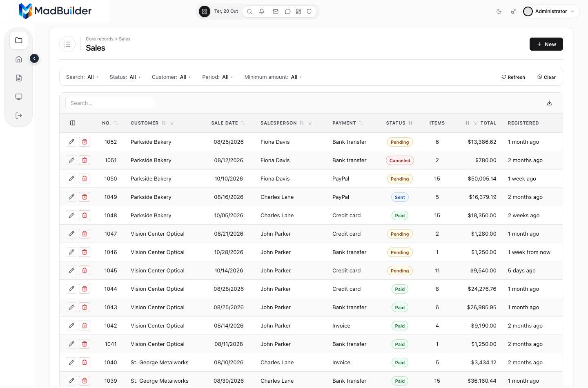Open the chat bubble icon
588x388 pixels.
pyautogui.click(x=287, y=11)
